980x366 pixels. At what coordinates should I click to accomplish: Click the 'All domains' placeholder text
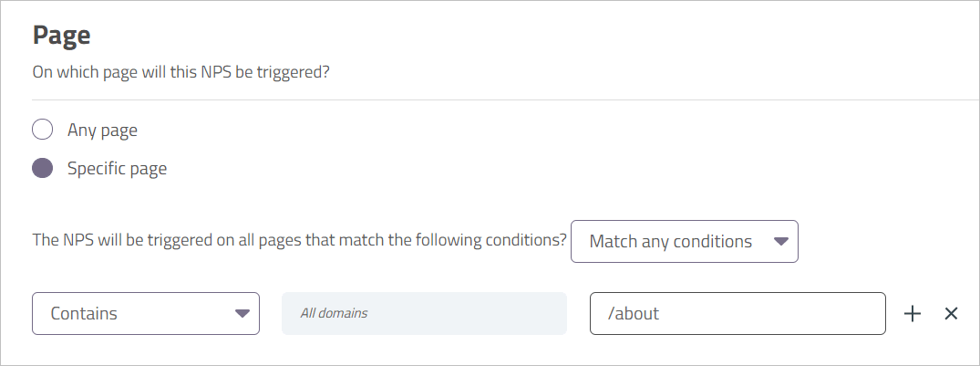tap(335, 314)
